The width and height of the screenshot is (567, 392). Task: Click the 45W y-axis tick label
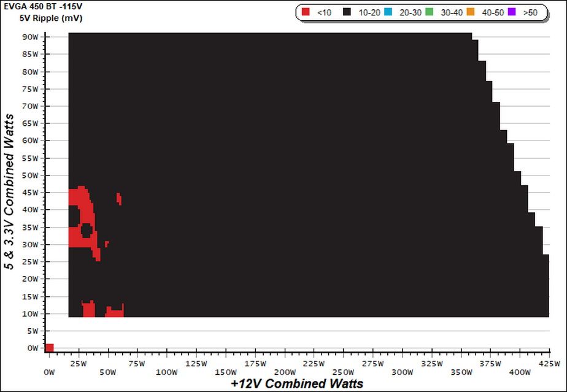[30, 193]
